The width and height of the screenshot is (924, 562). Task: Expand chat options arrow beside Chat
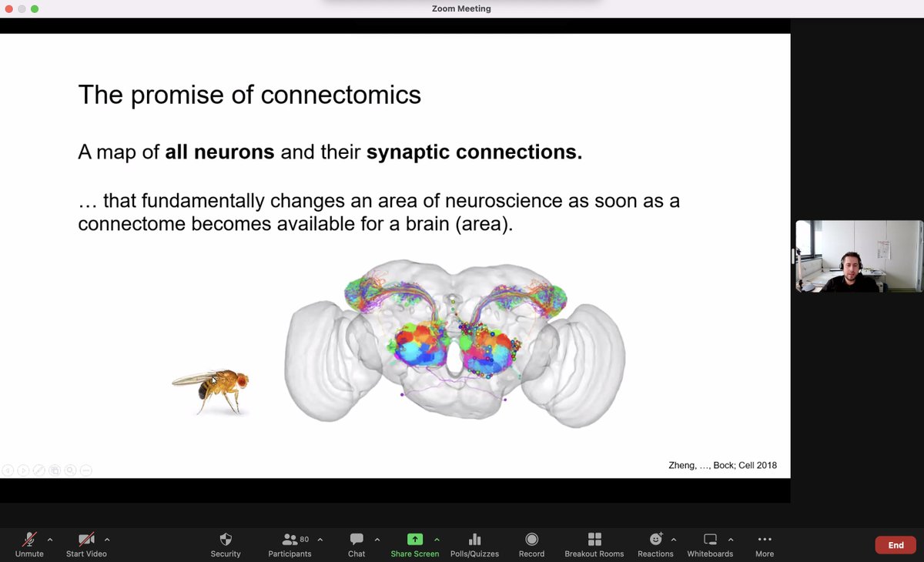[x=377, y=540]
